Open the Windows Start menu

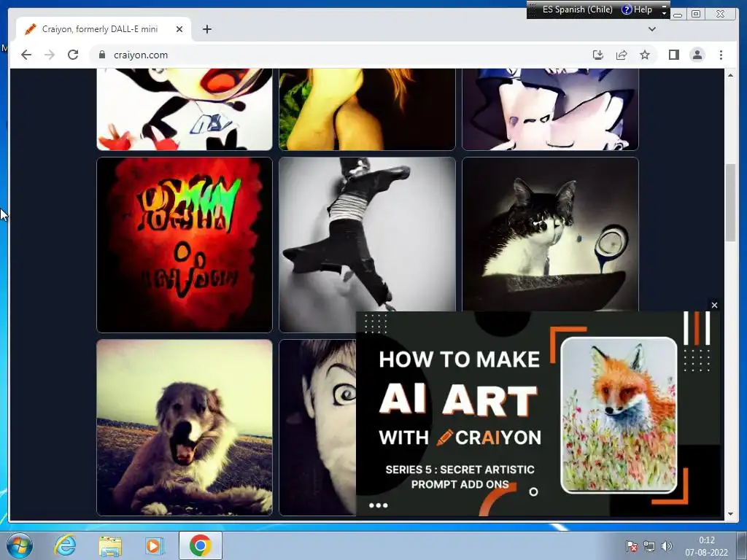(x=20, y=545)
